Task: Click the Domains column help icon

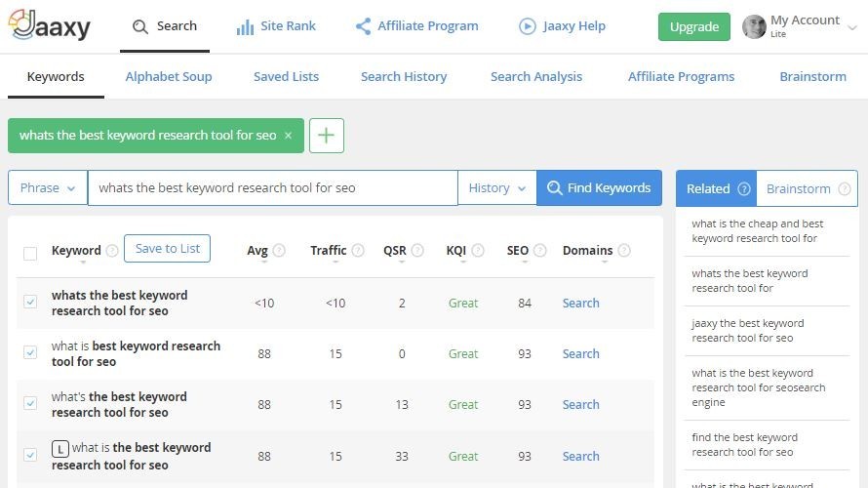Action: coord(624,251)
